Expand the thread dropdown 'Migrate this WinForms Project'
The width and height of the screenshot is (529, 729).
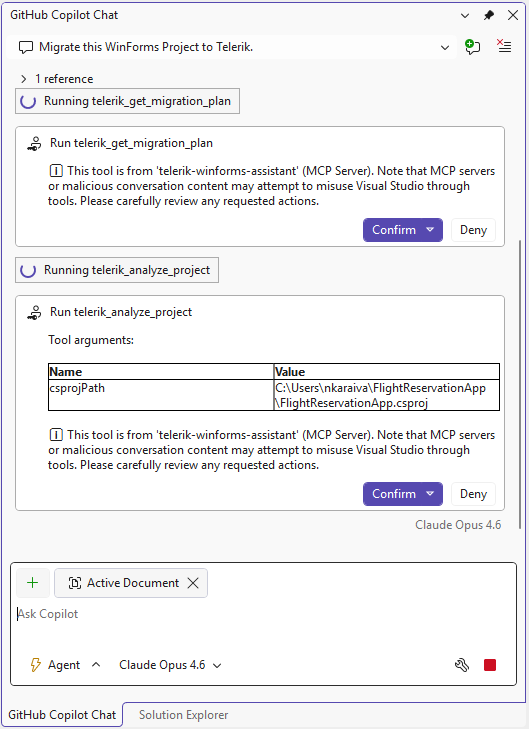click(445, 47)
